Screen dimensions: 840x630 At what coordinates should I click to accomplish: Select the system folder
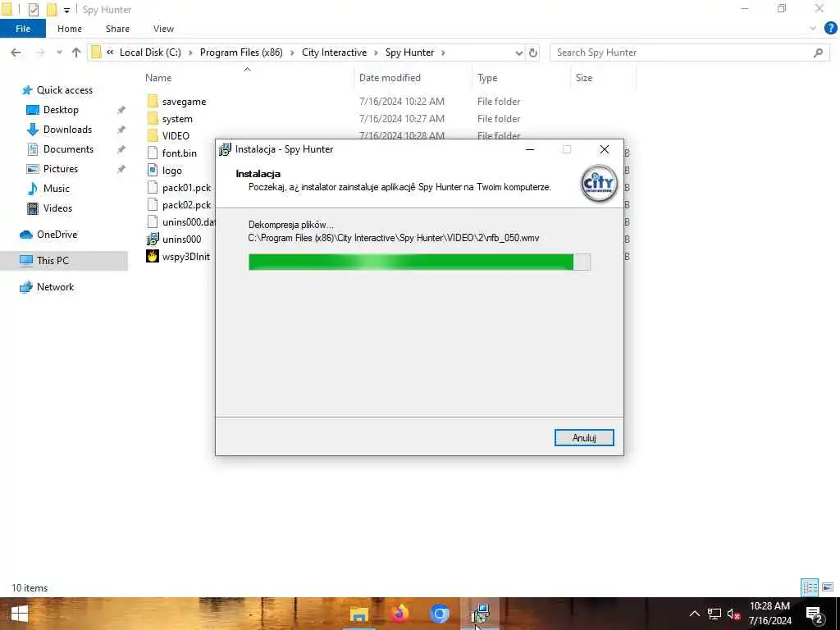(x=177, y=119)
